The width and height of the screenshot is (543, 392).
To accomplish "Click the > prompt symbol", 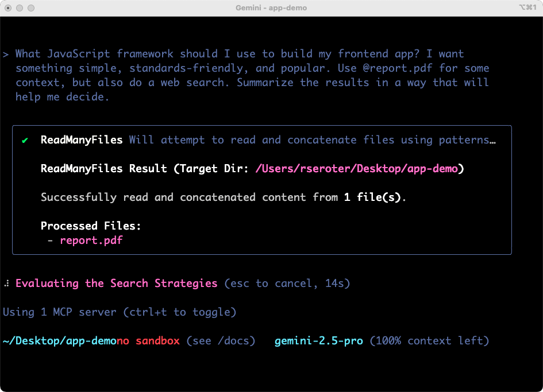I will point(6,55).
